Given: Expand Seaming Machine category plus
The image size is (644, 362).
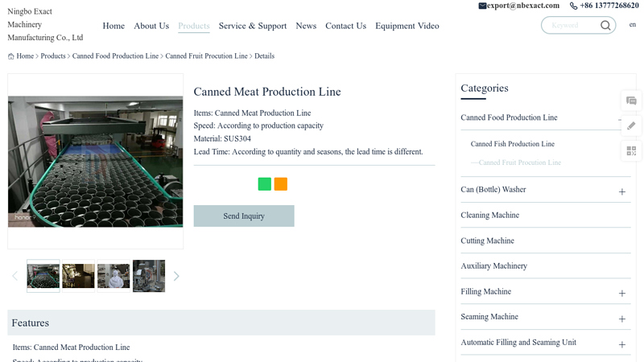Looking at the screenshot, I should (622, 319).
